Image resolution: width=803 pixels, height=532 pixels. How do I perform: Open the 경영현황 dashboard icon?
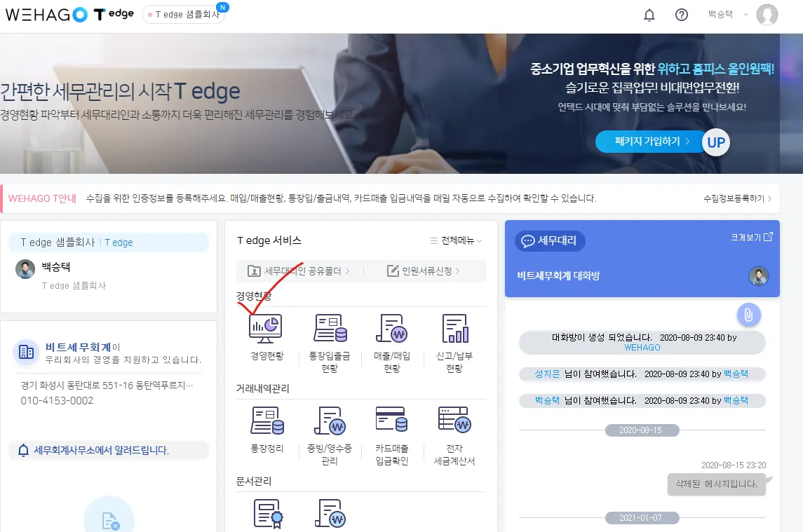point(265,329)
